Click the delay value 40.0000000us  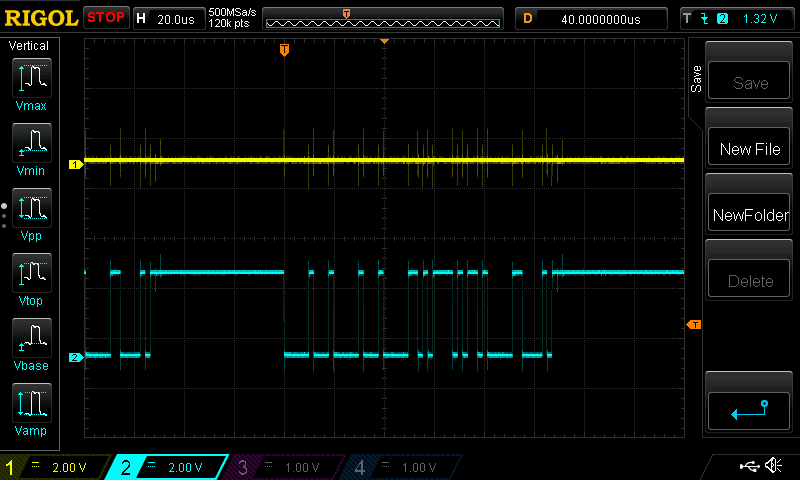tap(601, 19)
